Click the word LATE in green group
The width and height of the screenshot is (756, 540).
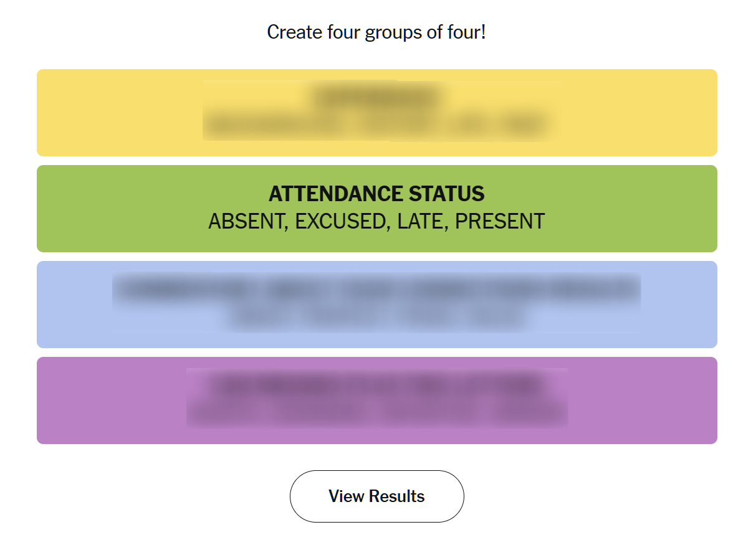(421, 221)
